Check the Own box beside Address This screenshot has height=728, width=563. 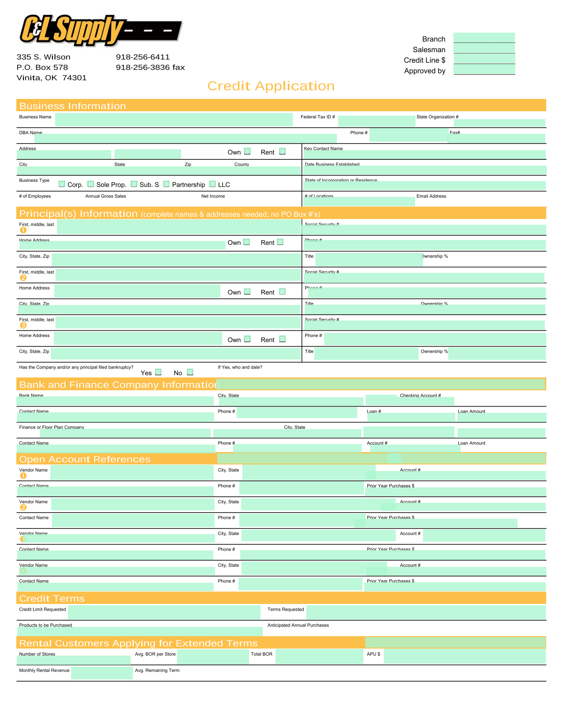coord(247,151)
